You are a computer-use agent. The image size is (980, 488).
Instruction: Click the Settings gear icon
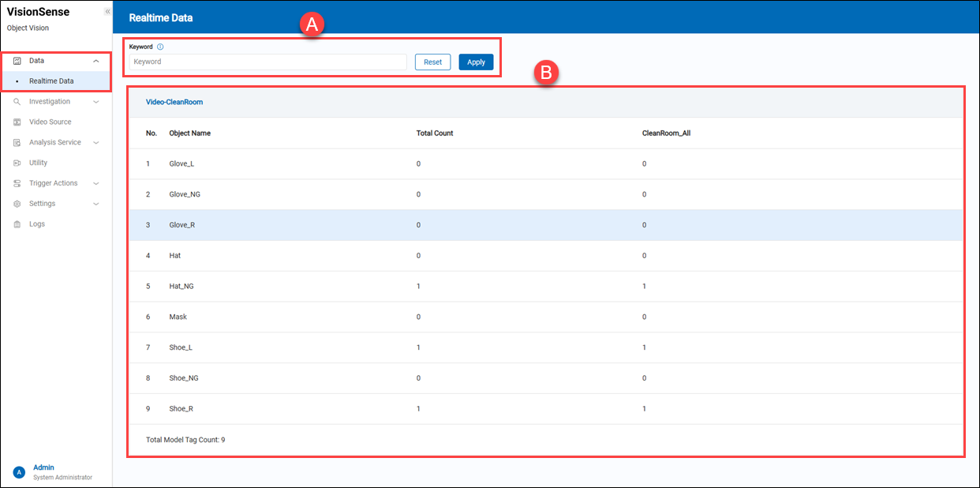click(17, 204)
